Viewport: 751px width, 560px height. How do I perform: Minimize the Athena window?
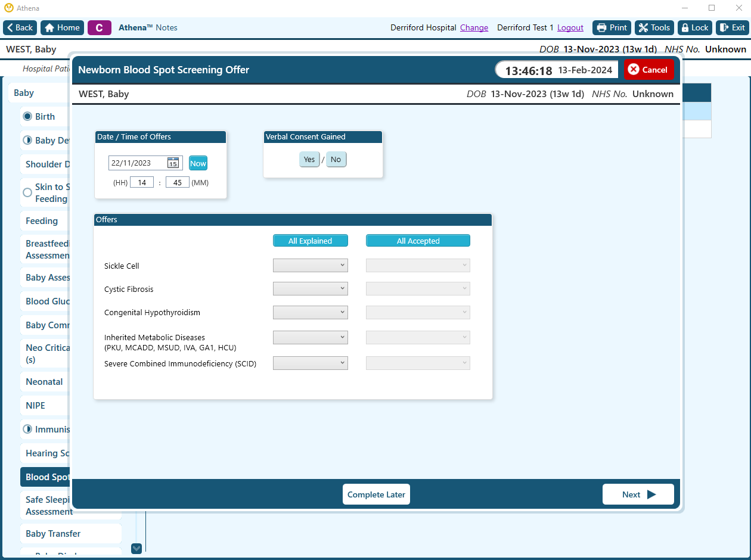point(685,8)
